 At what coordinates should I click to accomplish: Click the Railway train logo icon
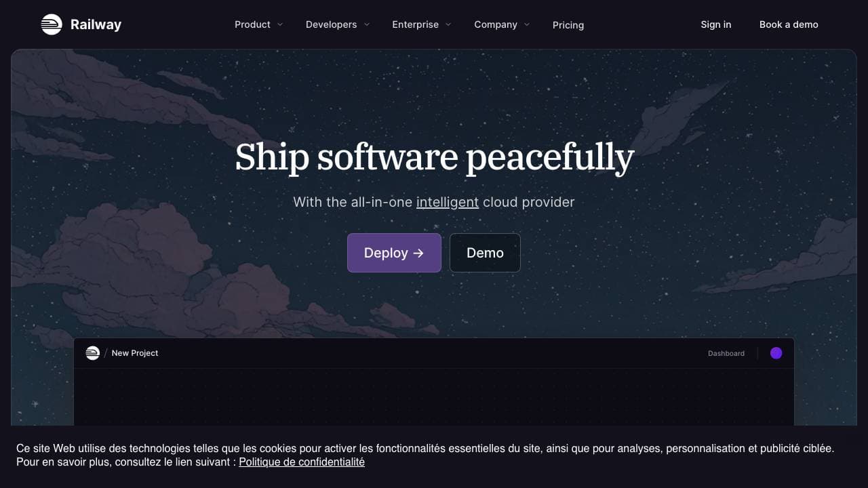pos(52,24)
